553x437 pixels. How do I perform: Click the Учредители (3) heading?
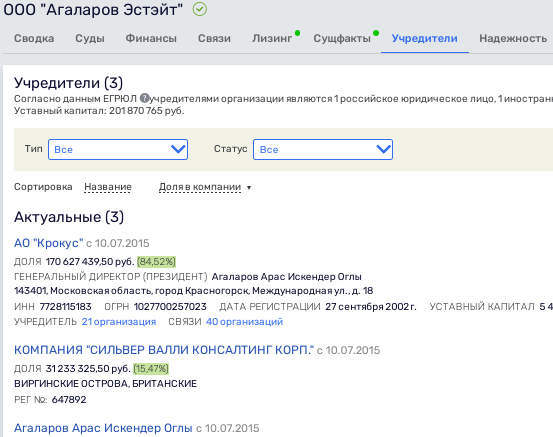[68, 83]
